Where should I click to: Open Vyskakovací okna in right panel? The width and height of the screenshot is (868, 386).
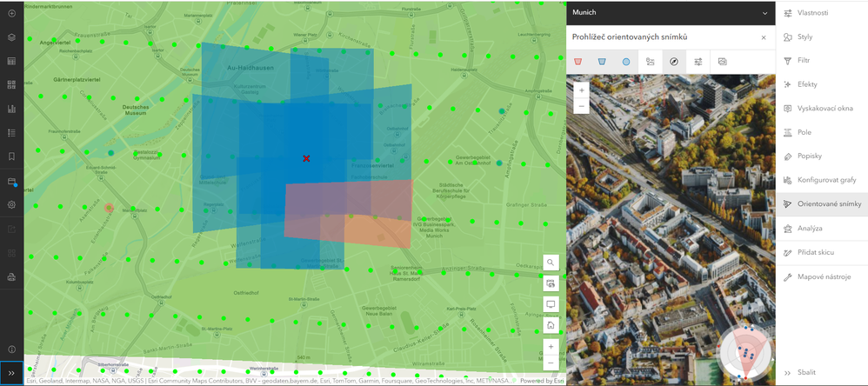822,109
